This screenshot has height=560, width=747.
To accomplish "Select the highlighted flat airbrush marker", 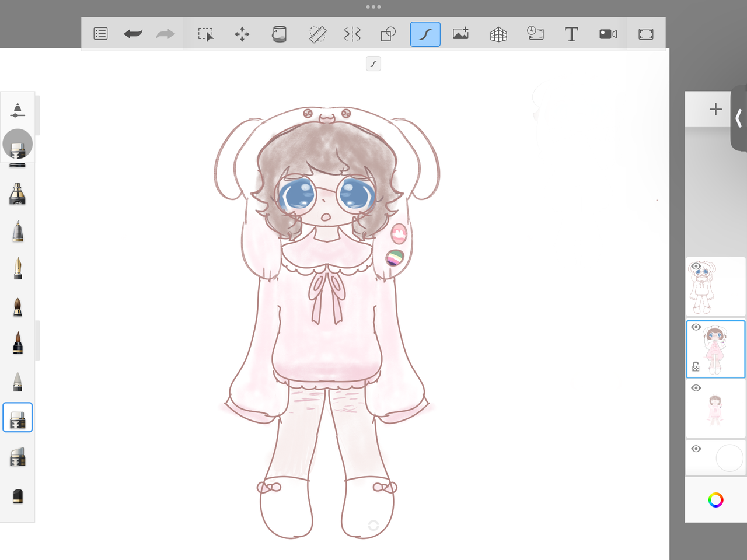I will tap(18, 418).
